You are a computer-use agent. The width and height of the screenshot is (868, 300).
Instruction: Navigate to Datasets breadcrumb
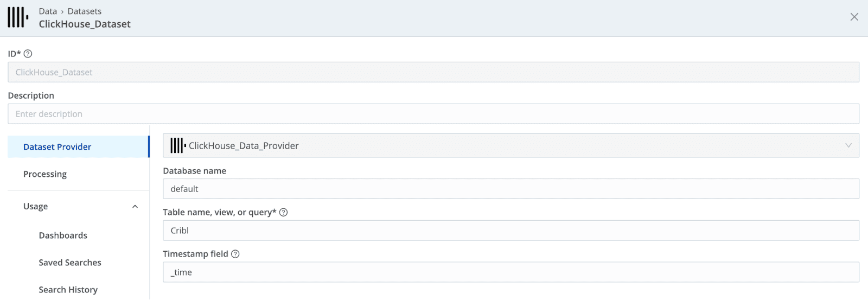[x=85, y=11]
